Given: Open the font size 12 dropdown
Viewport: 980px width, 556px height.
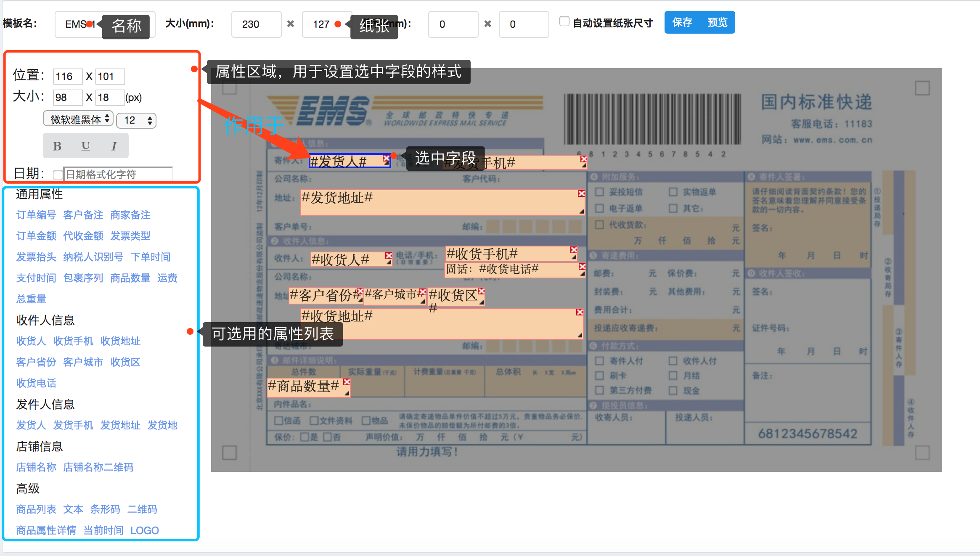Looking at the screenshot, I should [x=136, y=121].
